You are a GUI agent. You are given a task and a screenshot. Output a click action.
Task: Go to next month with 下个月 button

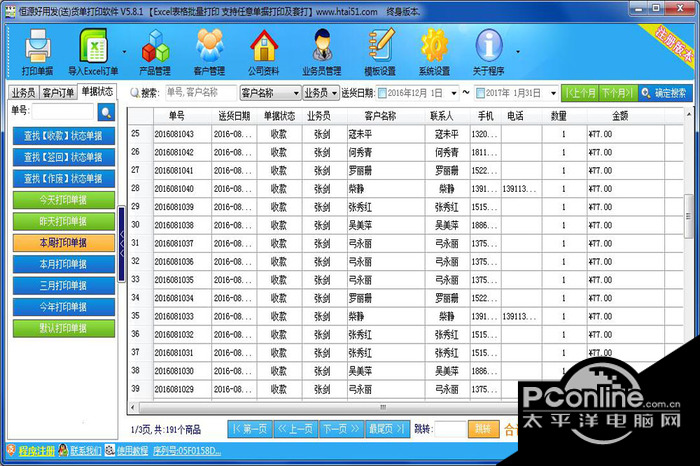click(x=618, y=93)
